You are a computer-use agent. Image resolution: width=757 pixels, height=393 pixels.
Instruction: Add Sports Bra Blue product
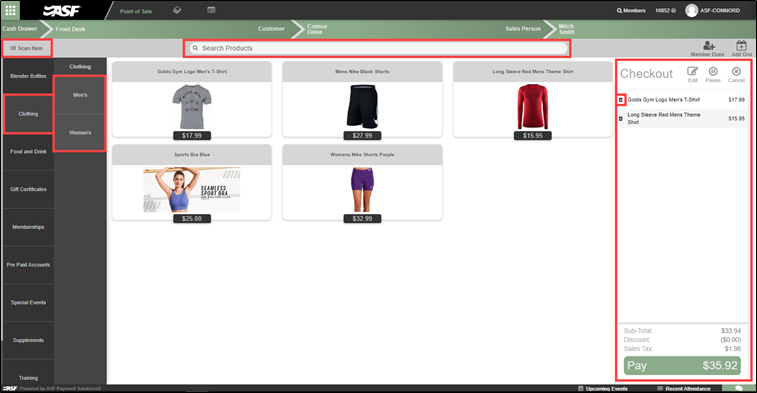(192, 183)
